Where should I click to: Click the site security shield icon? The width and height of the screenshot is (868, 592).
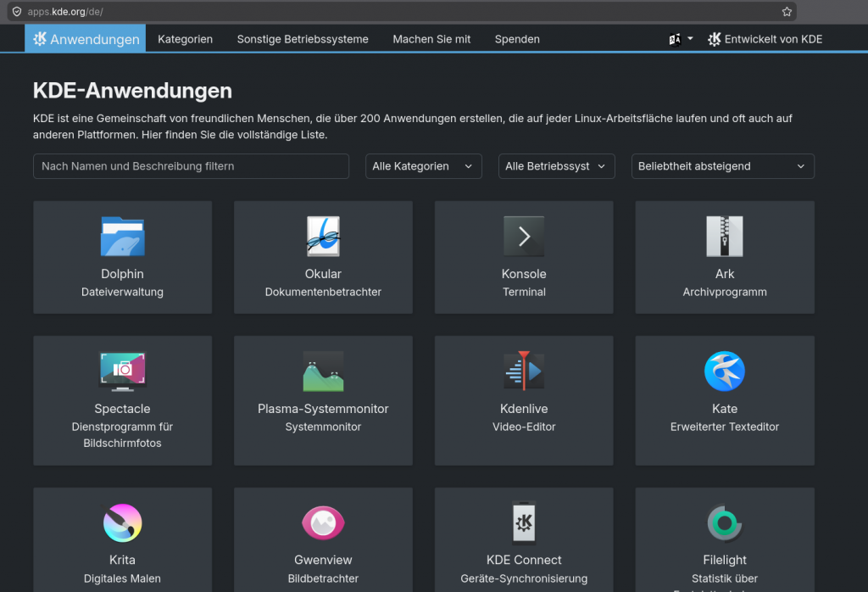tap(17, 12)
